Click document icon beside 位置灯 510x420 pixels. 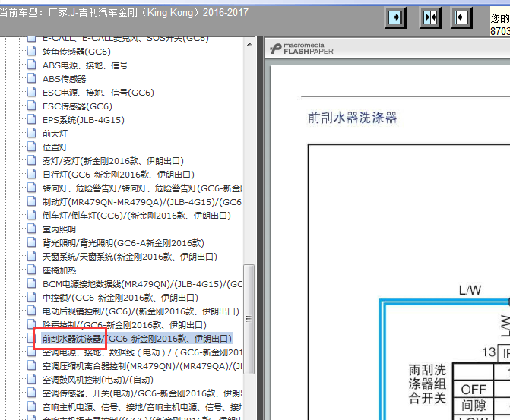tap(32, 147)
